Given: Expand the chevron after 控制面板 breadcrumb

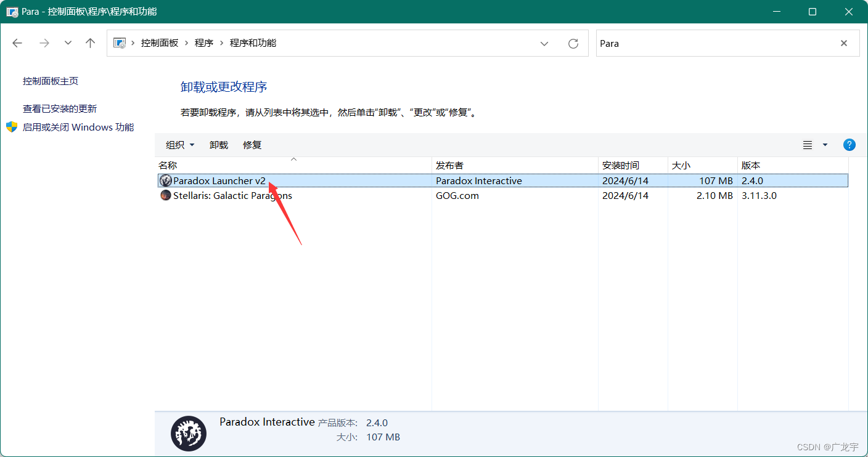Looking at the screenshot, I should 186,43.
